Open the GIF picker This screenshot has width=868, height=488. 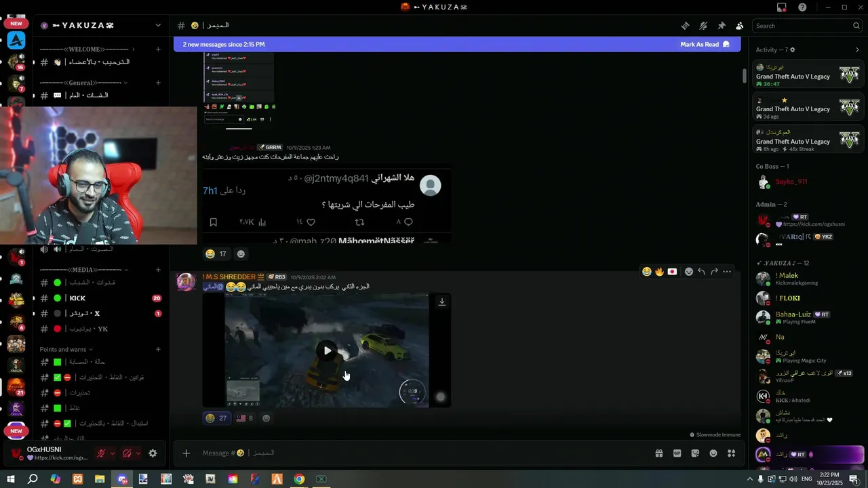(x=677, y=453)
